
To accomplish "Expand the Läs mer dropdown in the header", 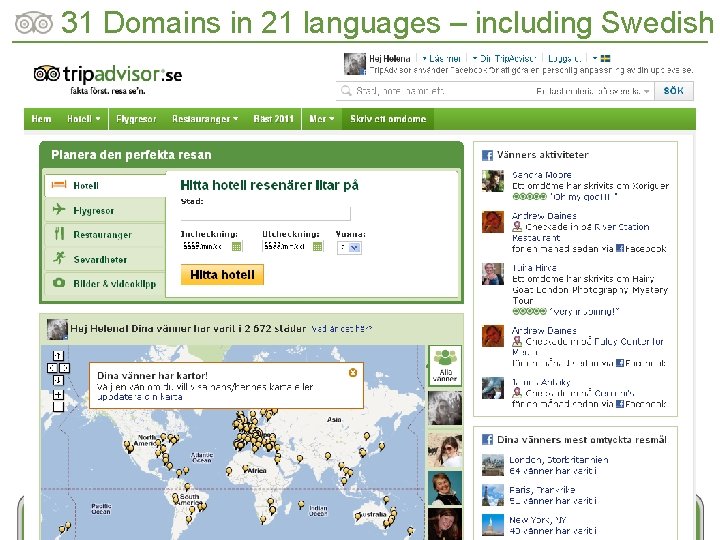I will click(441, 58).
